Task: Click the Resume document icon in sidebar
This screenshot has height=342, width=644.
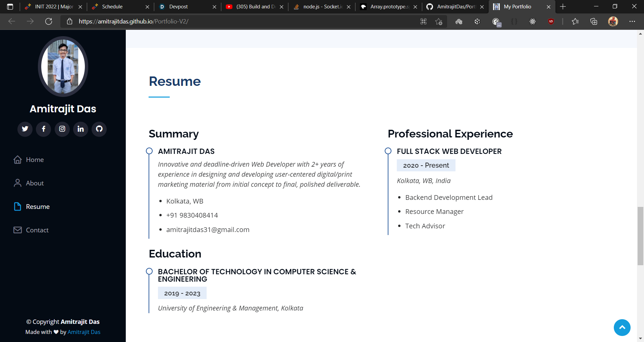Action: [x=18, y=207]
